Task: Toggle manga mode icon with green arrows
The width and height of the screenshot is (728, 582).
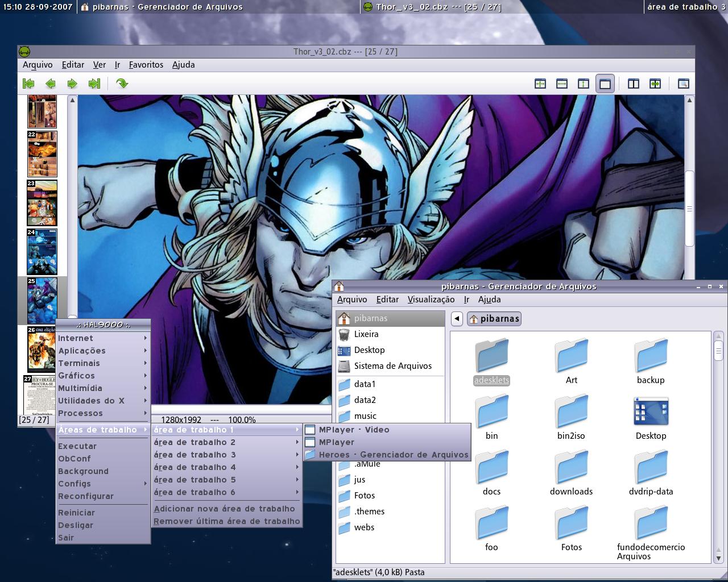Action: (x=655, y=84)
